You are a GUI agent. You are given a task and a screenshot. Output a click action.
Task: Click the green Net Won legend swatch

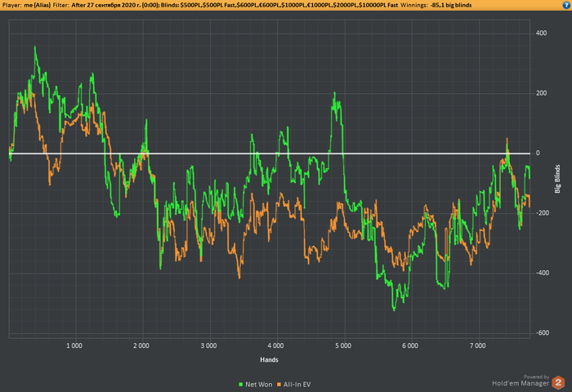pyautogui.click(x=241, y=385)
